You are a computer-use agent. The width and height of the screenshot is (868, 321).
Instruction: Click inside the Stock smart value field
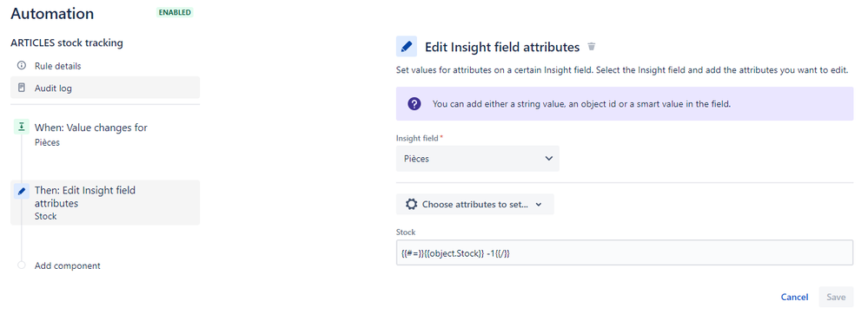pyautogui.click(x=625, y=252)
